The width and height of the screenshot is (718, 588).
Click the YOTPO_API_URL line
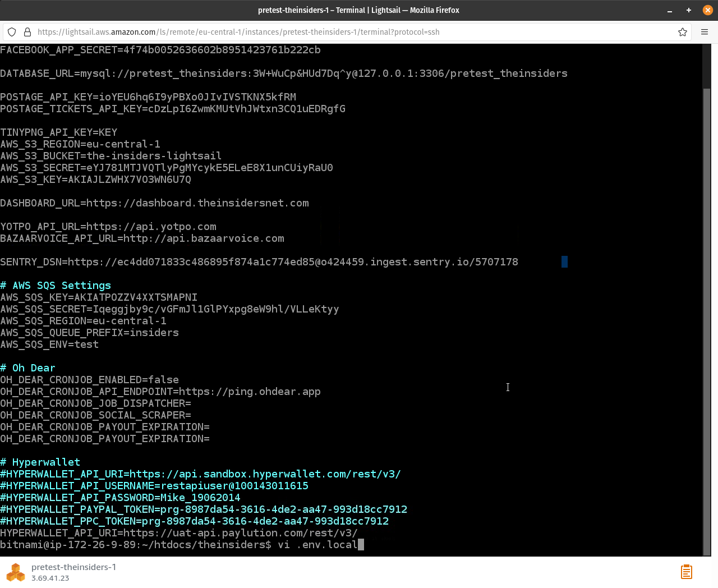(108, 227)
